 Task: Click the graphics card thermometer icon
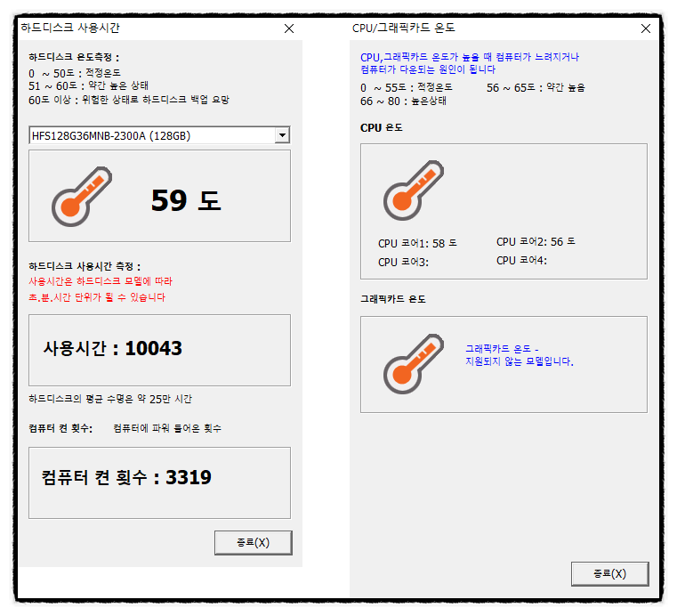414,364
